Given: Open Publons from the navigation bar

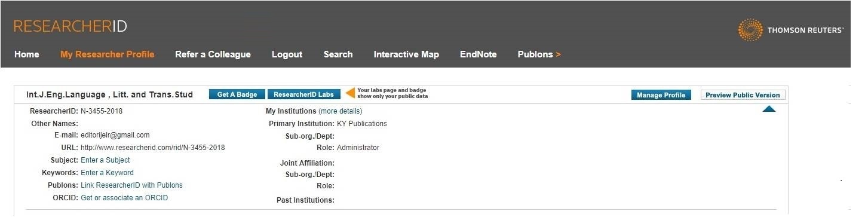Looking at the screenshot, I should (x=539, y=54).
